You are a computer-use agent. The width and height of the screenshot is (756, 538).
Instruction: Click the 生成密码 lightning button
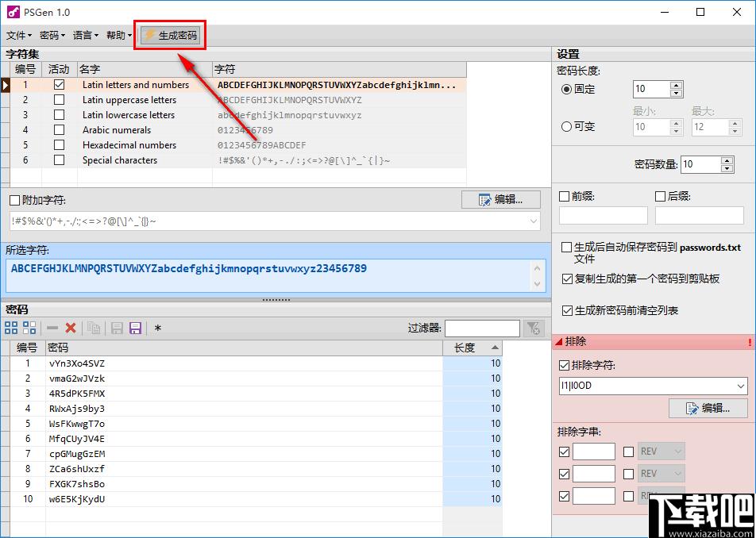[x=172, y=35]
